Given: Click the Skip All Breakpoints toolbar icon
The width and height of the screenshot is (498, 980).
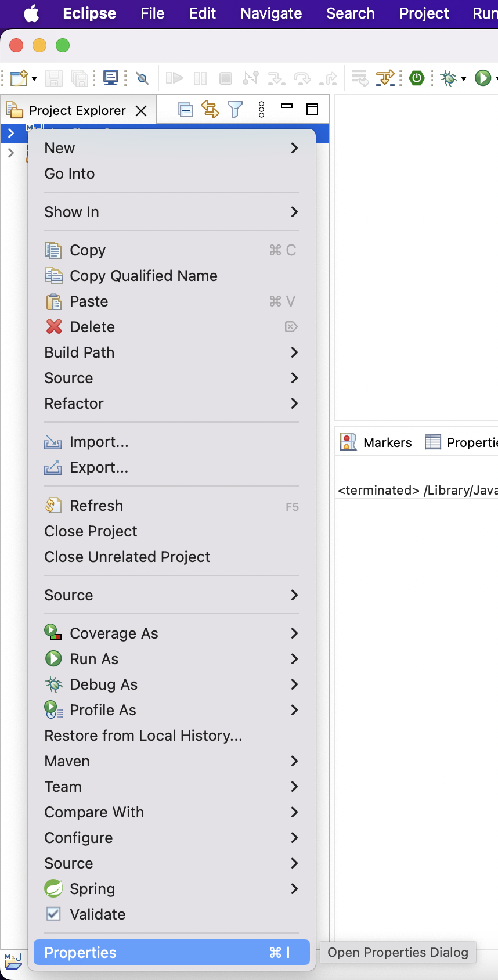Looking at the screenshot, I should pos(142,78).
